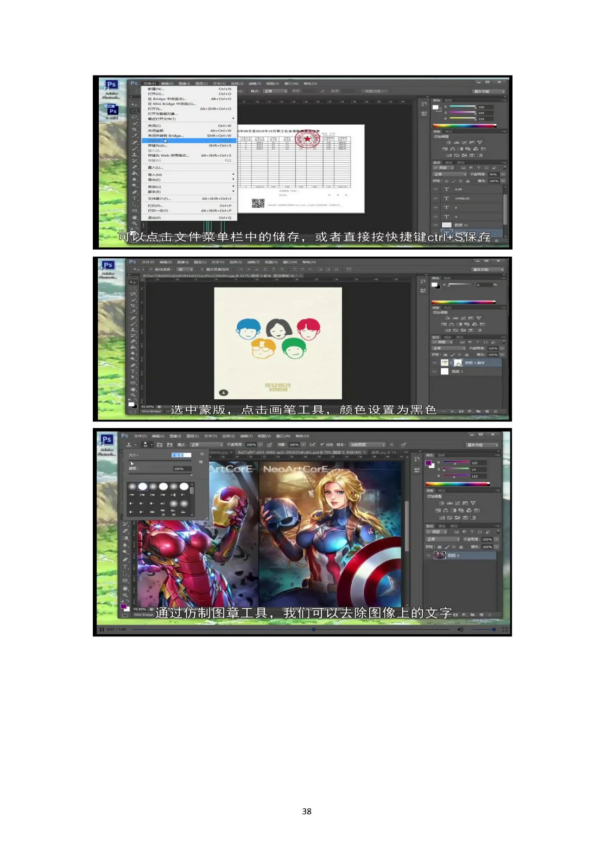Hide layer 图层 0 in bottom screenshot
This screenshot has width=614, height=868.
tap(428, 556)
